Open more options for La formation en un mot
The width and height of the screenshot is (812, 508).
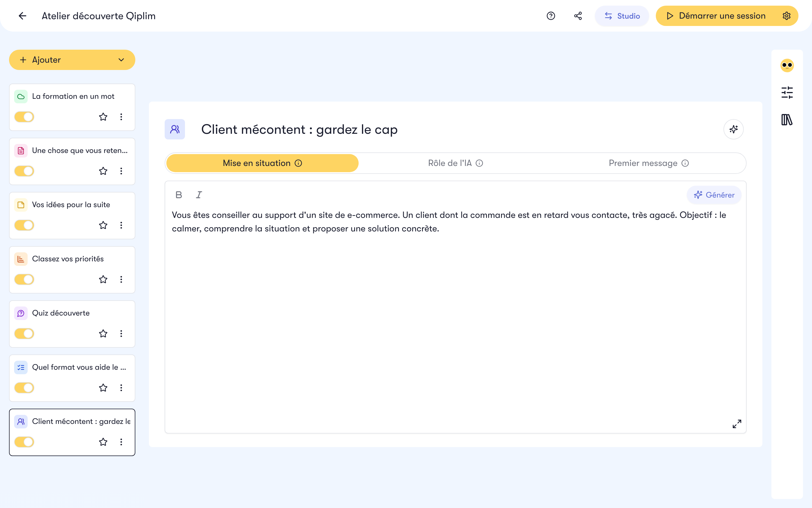[x=121, y=117]
